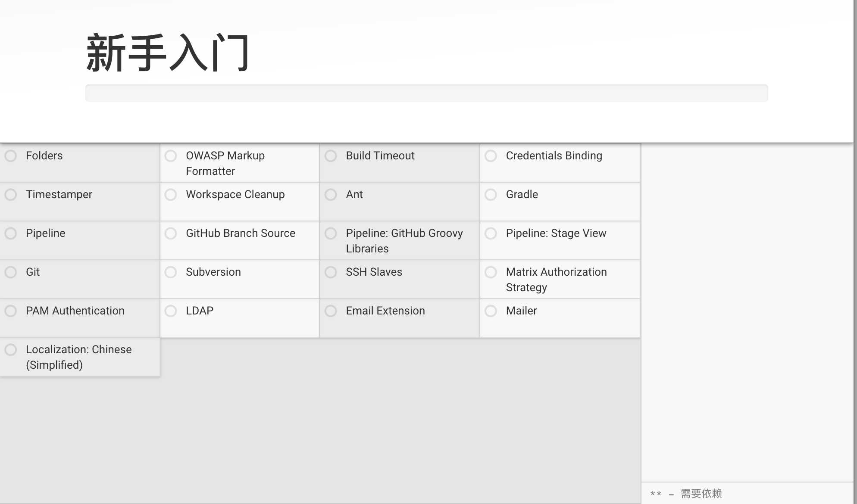
Task: Click the Pipeline: Stage View plugin icon
Action: [x=491, y=233]
